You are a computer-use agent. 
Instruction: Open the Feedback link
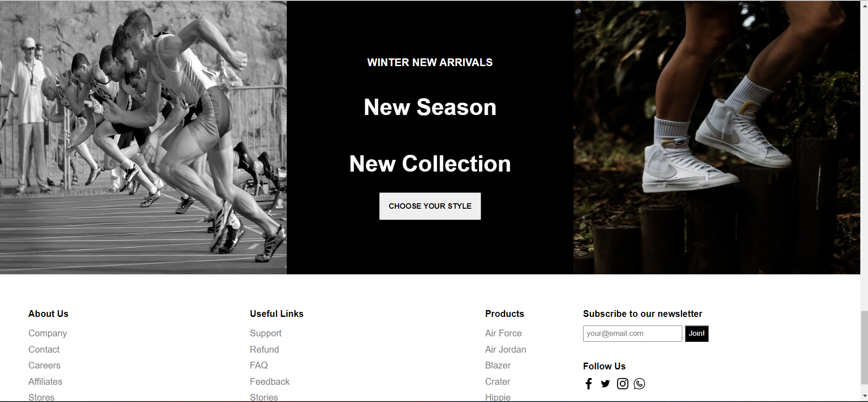(270, 382)
